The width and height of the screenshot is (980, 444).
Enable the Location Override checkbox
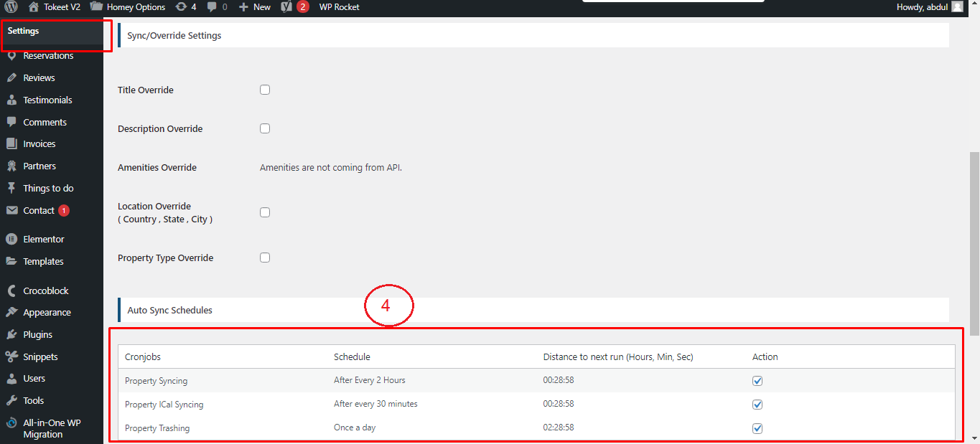click(265, 212)
